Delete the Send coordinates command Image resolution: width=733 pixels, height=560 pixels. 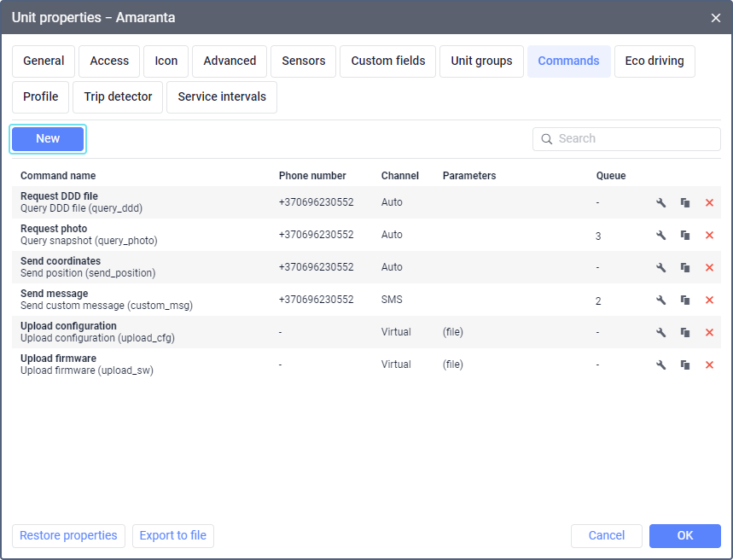click(x=709, y=267)
